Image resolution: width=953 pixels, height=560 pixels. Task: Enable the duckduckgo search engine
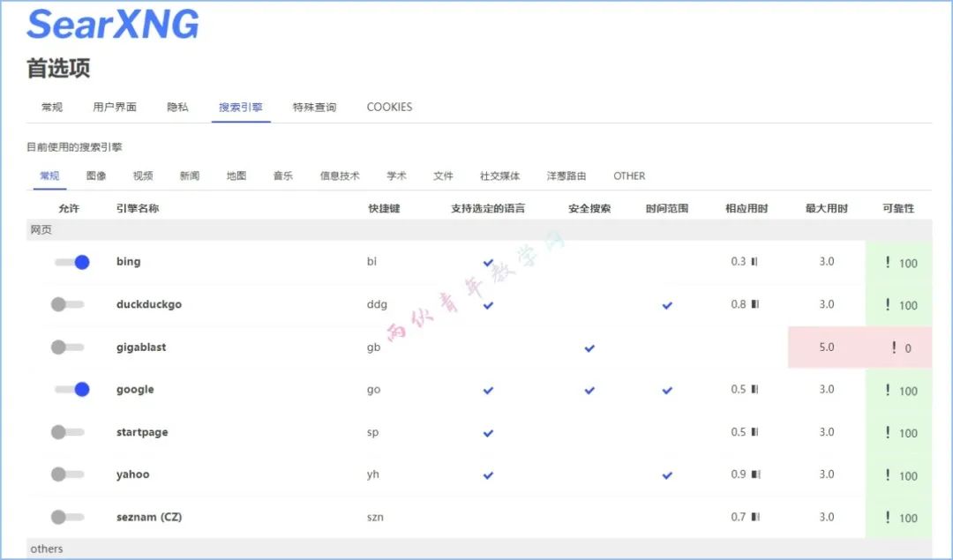coord(68,304)
